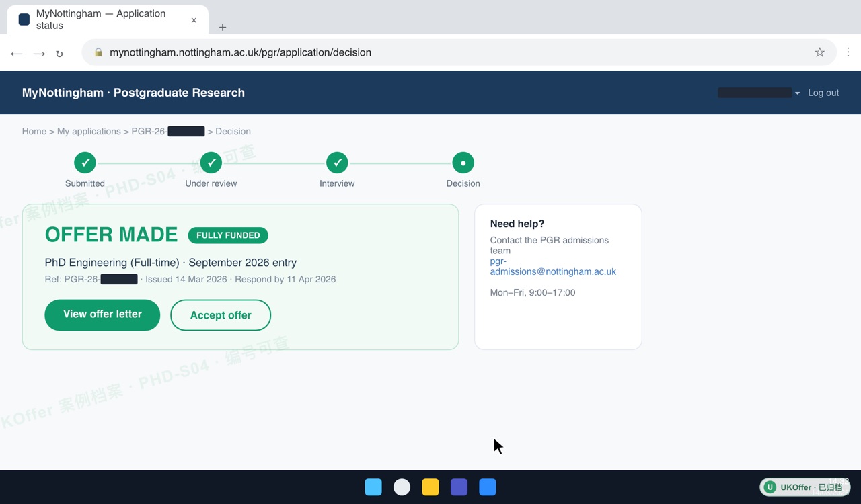Open a new tab with plus icon
This screenshot has width=861, height=504.
(223, 28)
